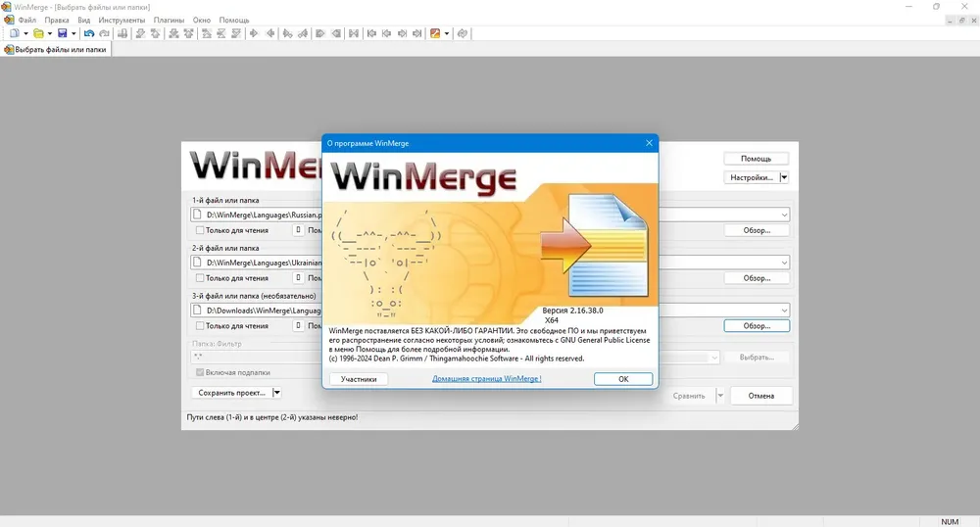Enable Только для чтения under 1-й файл
This screenshot has width=980, height=527.
click(200, 230)
